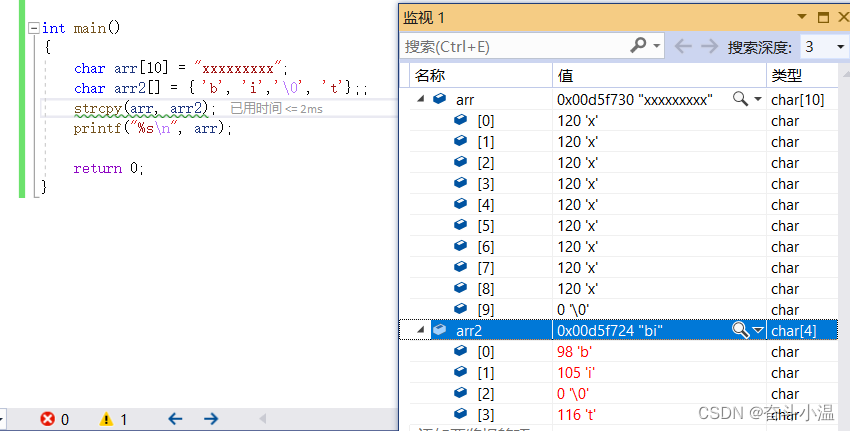Select arr element [2] row

[x=623, y=163]
